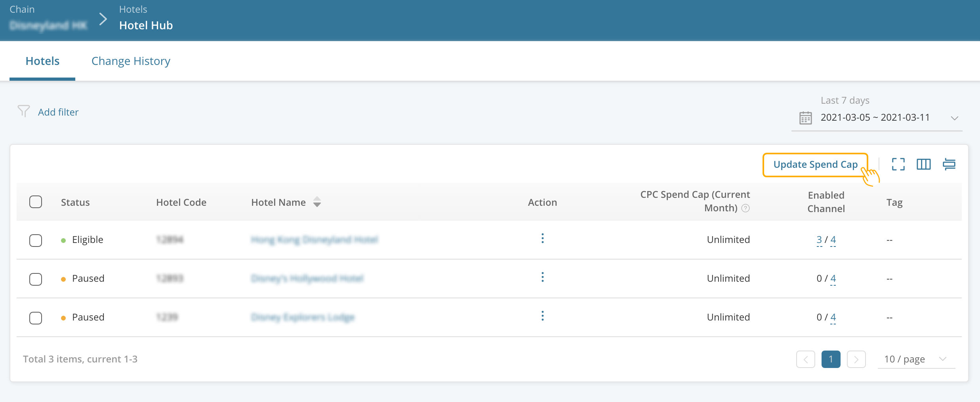Viewport: 980px width, 402px height.
Task: Click the Hotel Code column header
Action: (181, 202)
